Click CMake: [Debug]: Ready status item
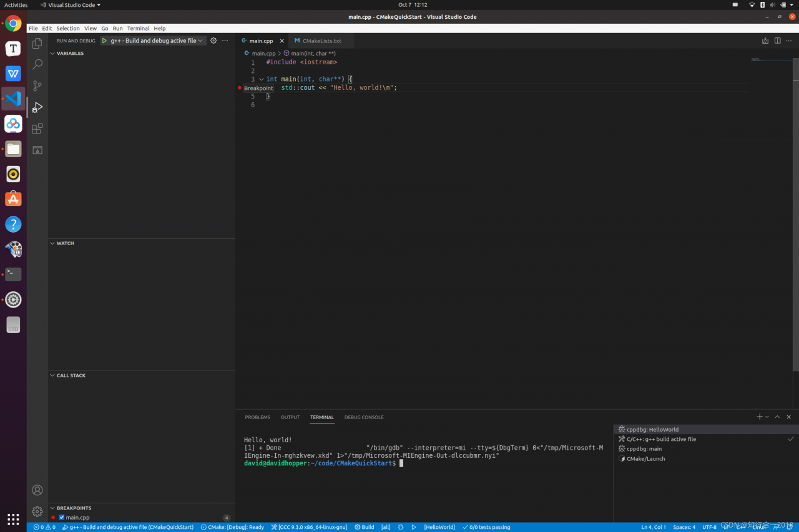 [x=232, y=527]
